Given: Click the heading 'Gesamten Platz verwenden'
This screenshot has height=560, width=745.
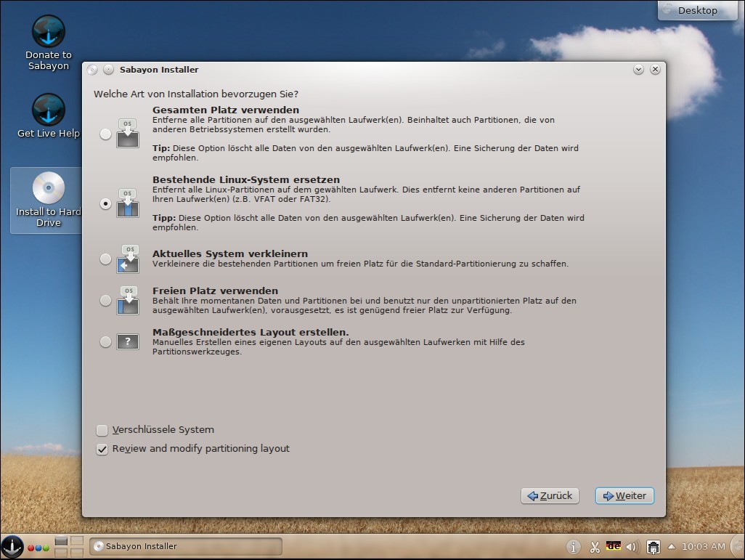Looking at the screenshot, I should point(226,110).
